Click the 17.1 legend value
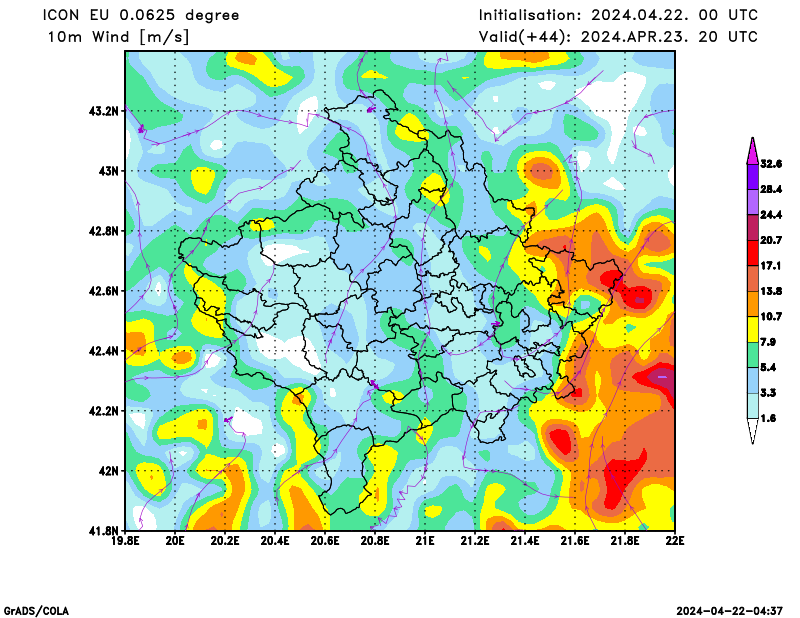Image resolution: width=800 pixels, height=618 pixels. pos(771,266)
